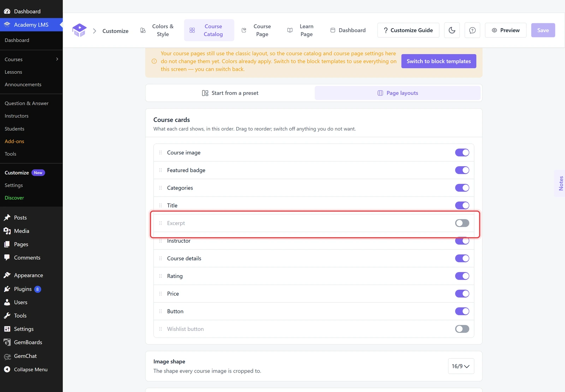
Task: Toggle dark mode with the moon icon
Action: pyautogui.click(x=452, y=30)
